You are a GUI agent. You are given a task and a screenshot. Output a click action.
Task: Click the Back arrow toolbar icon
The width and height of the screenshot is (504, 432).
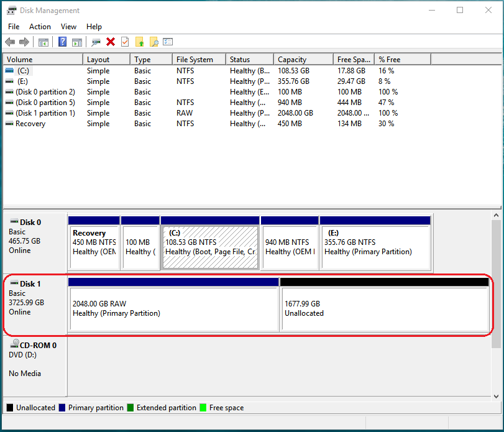11,42
